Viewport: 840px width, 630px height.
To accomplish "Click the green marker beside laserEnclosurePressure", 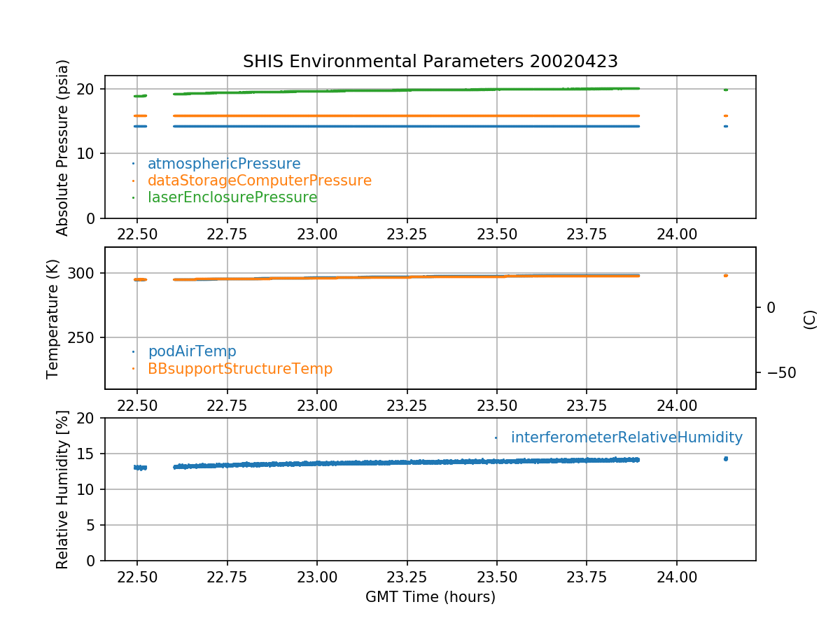I will pos(133,197).
